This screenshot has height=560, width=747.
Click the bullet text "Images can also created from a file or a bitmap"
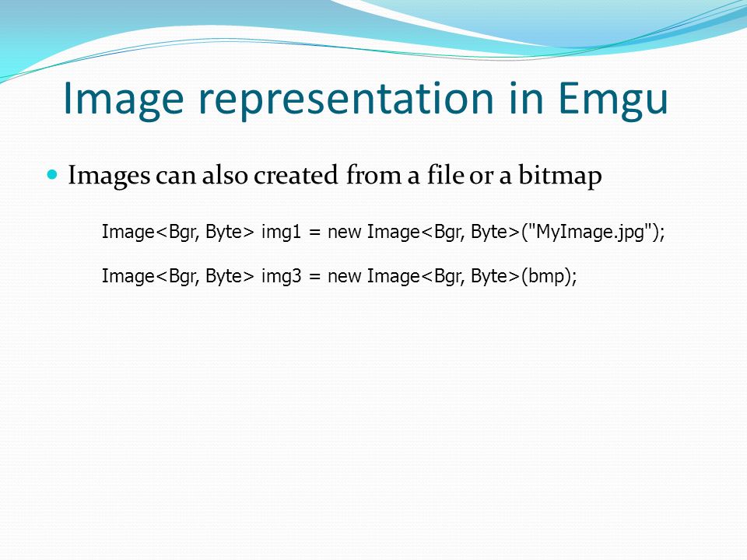tap(335, 175)
